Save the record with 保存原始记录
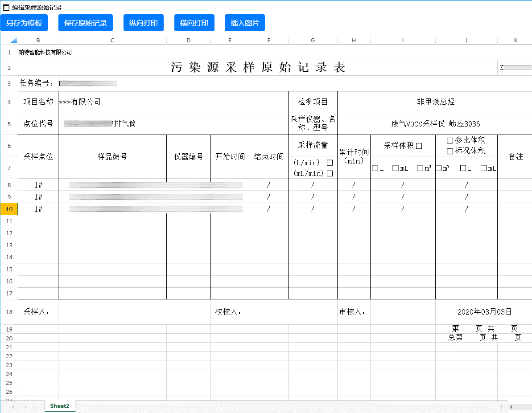The height and width of the screenshot is (413, 532). click(x=86, y=23)
